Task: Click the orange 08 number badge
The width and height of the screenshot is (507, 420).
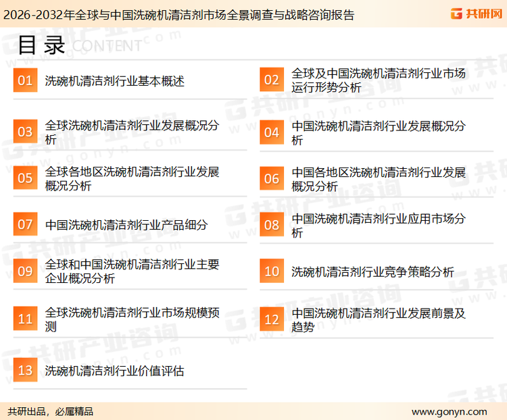Action: pyautogui.click(x=272, y=225)
